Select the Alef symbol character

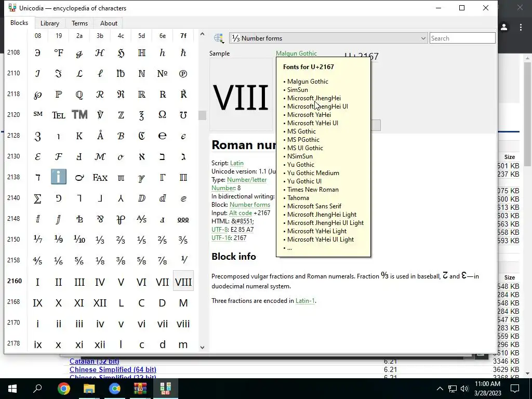142,157
